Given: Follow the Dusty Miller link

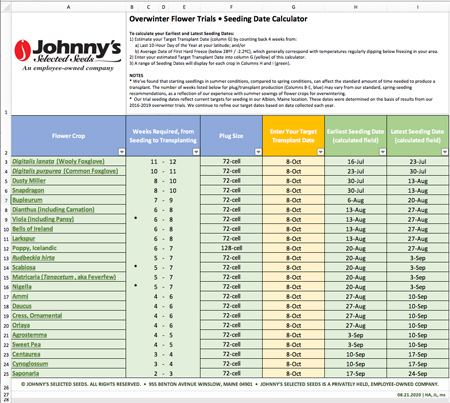Looking at the screenshot, I should (x=29, y=181).
